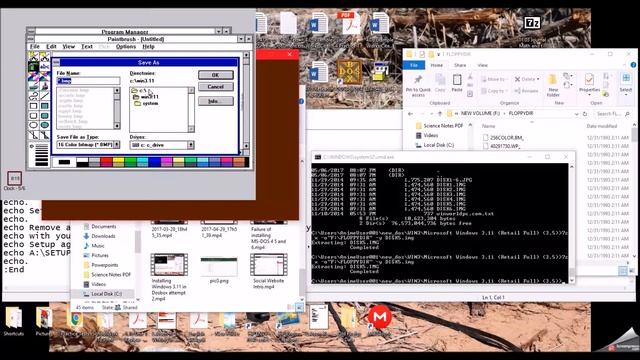Switch to Share tab in FLOPPYDIR Explorer
The width and height of the screenshot is (640, 360).
click(x=460, y=65)
